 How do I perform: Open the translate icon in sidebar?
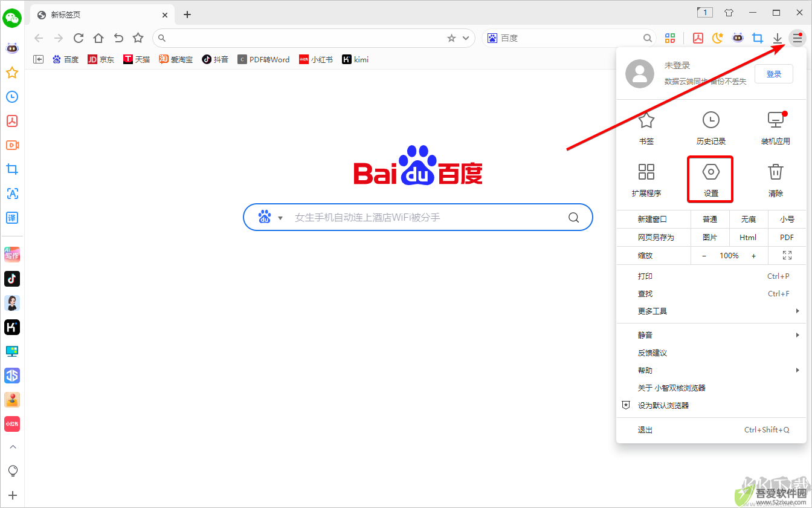(12, 218)
